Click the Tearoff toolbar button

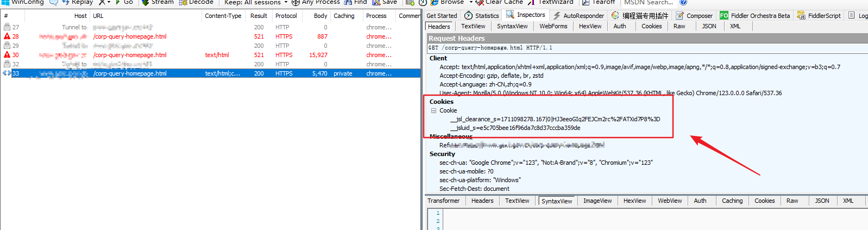[x=599, y=2]
